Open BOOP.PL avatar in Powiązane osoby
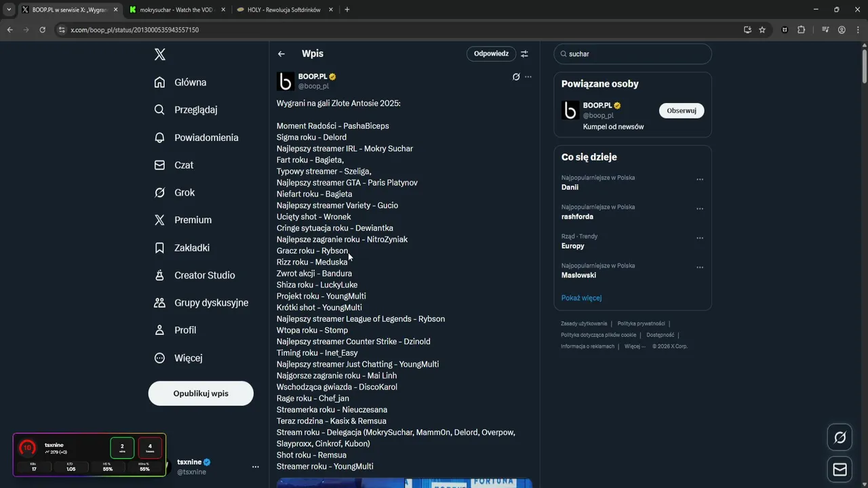The image size is (868, 488). pos(570,110)
